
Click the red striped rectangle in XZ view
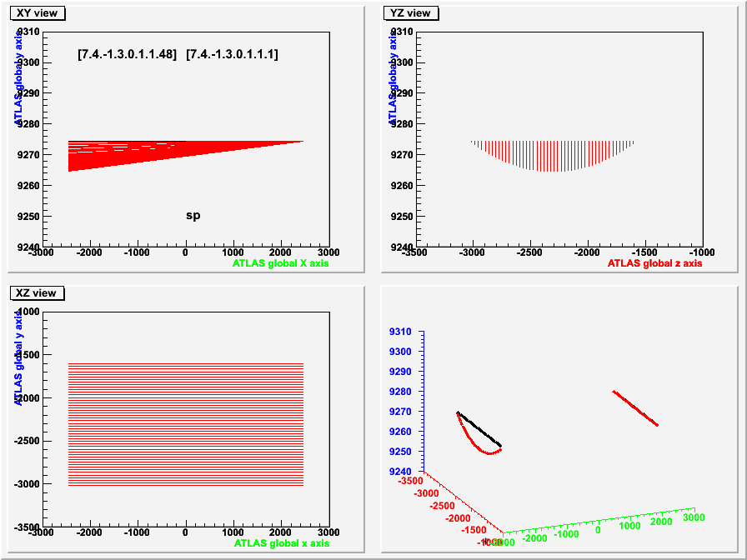coord(185,424)
